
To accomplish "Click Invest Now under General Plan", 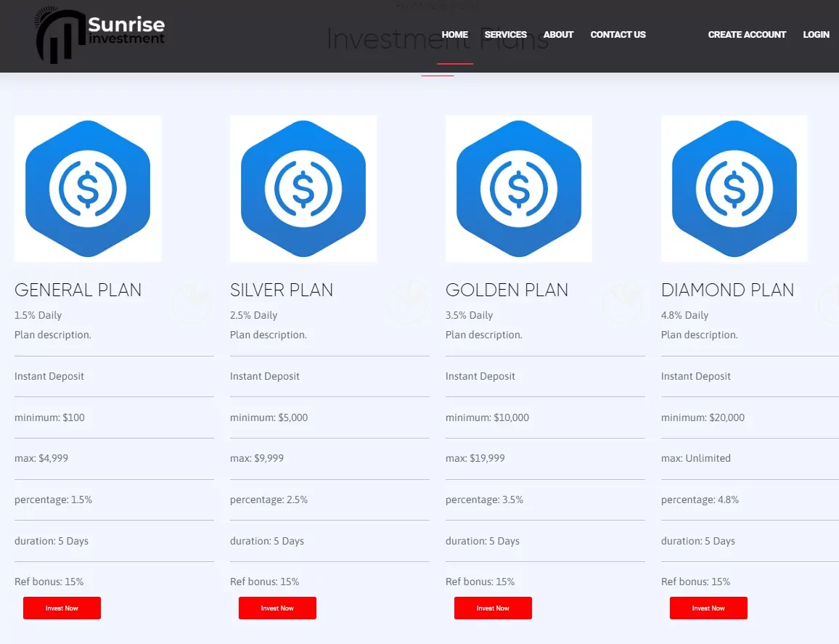I will click(62, 608).
